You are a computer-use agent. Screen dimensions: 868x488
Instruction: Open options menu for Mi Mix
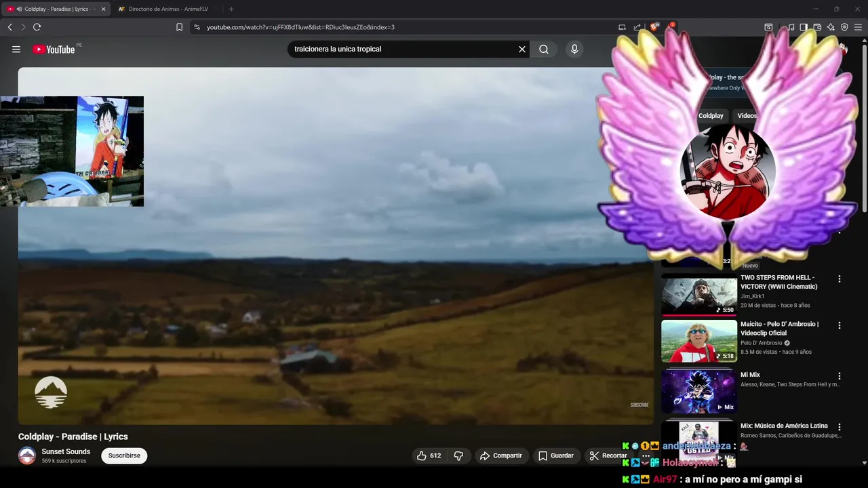point(840,376)
